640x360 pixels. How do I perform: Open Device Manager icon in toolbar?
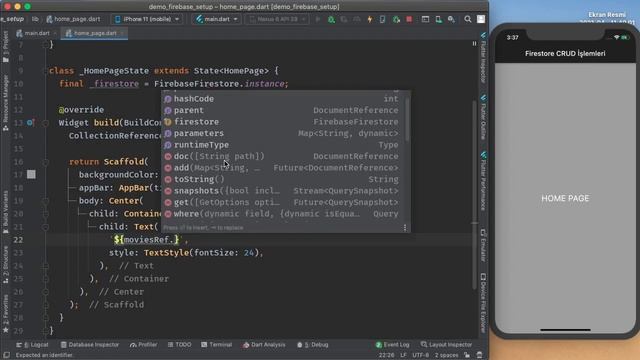point(438,19)
